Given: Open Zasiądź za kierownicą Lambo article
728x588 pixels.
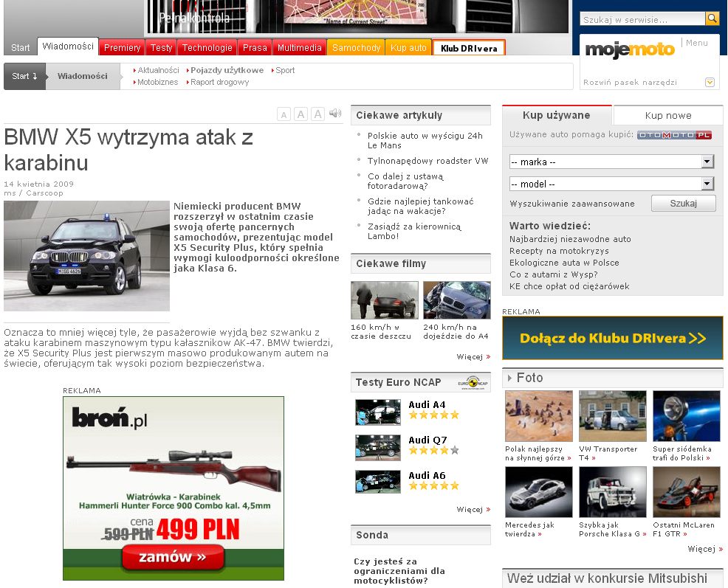Looking at the screenshot, I should coord(414,231).
